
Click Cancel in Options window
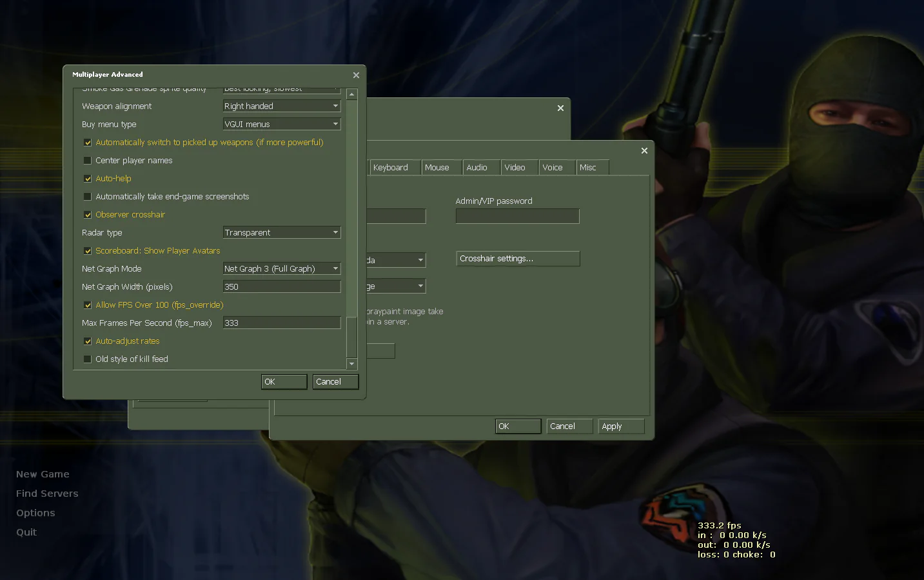click(x=570, y=426)
